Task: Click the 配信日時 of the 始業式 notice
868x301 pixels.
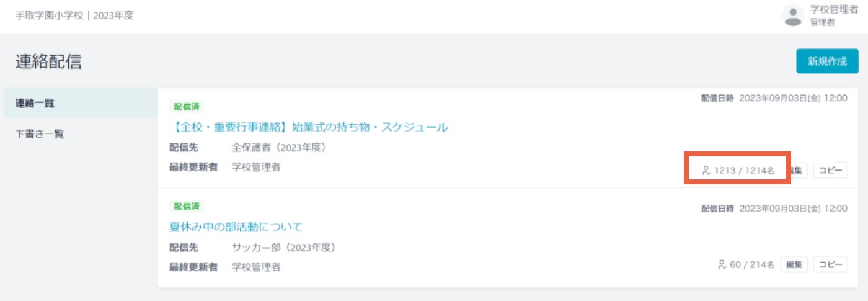Action: pos(774,97)
